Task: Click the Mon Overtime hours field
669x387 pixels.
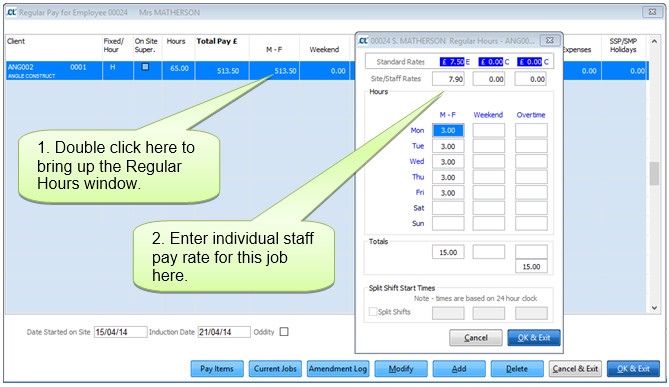Action: coord(531,131)
